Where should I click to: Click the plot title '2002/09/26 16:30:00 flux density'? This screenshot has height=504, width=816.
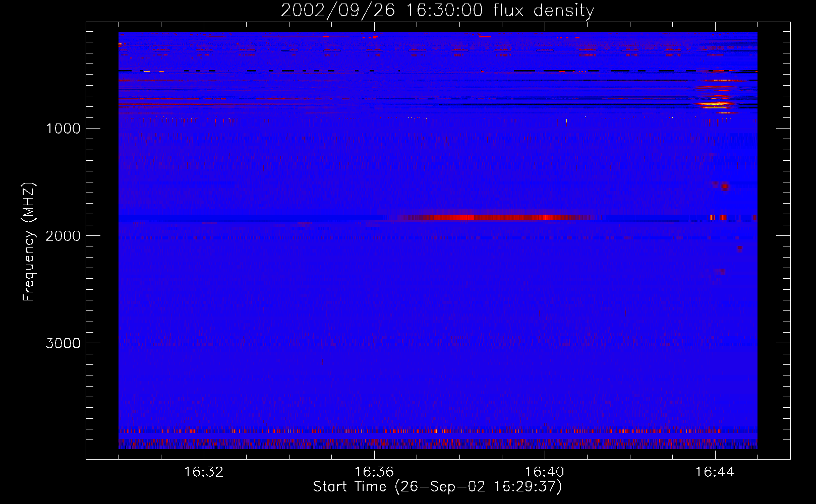click(437, 10)
